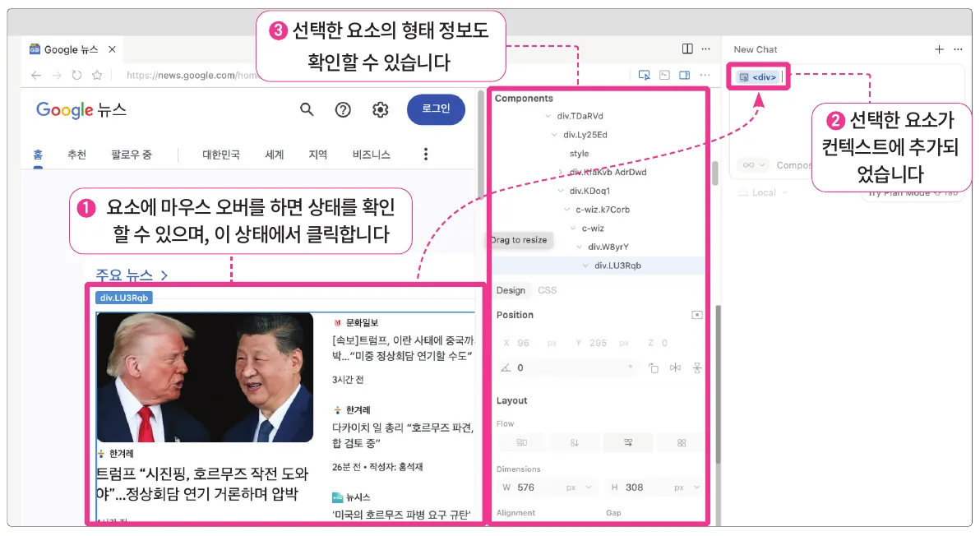Open the Local environment dropdown
980x536 pixels.
pos(764,193)
